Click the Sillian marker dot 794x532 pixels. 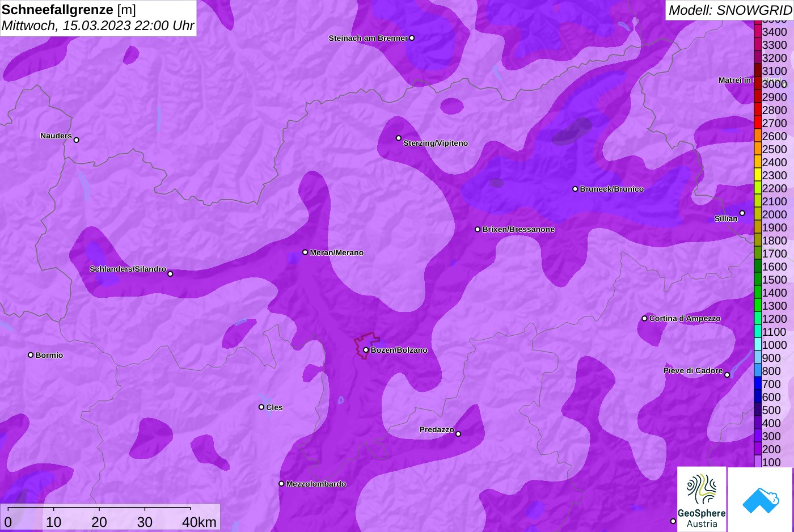pos(742,213)
